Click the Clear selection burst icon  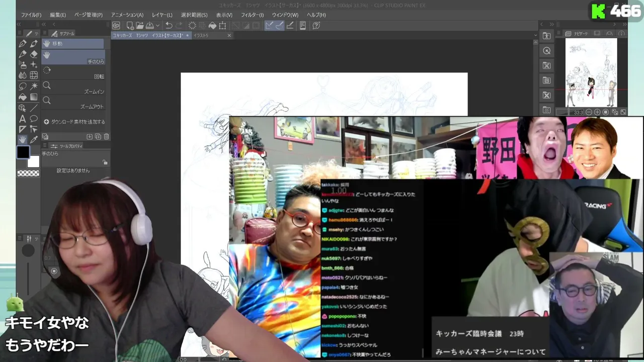tap(192, 26)
